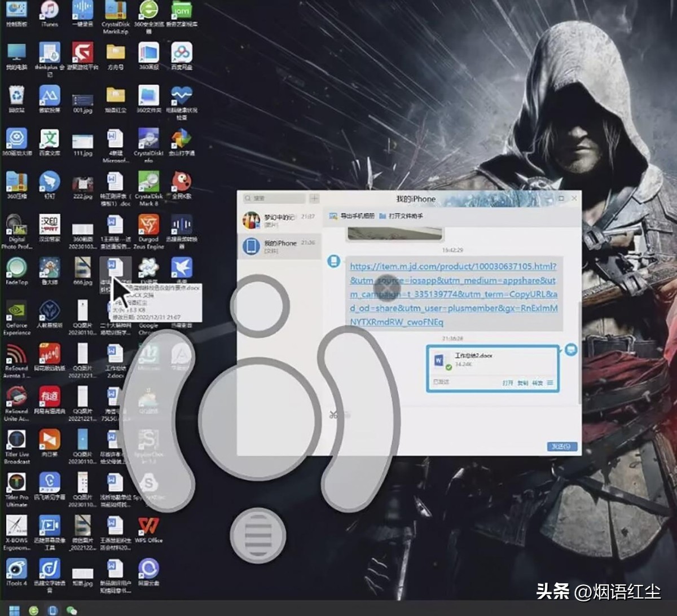Open the first conversation above 我的iPhone
This screenshot has height=616, width=677.
click(279, 220)
